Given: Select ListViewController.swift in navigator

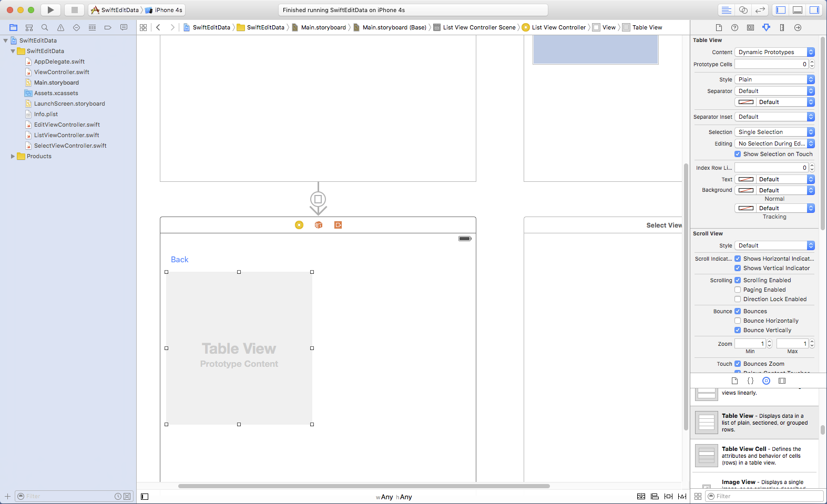Looking at the screenshot, I should tap(66, 135).
